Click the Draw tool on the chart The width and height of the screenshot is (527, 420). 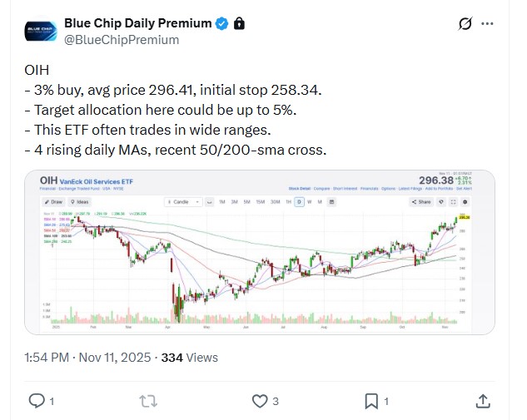55,201
